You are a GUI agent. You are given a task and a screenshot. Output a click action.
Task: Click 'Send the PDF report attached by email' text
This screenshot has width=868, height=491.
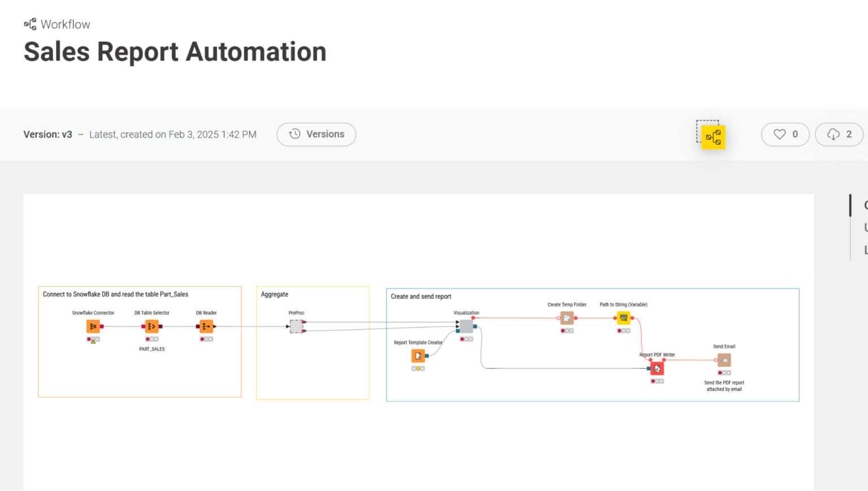tap(724, 386)
